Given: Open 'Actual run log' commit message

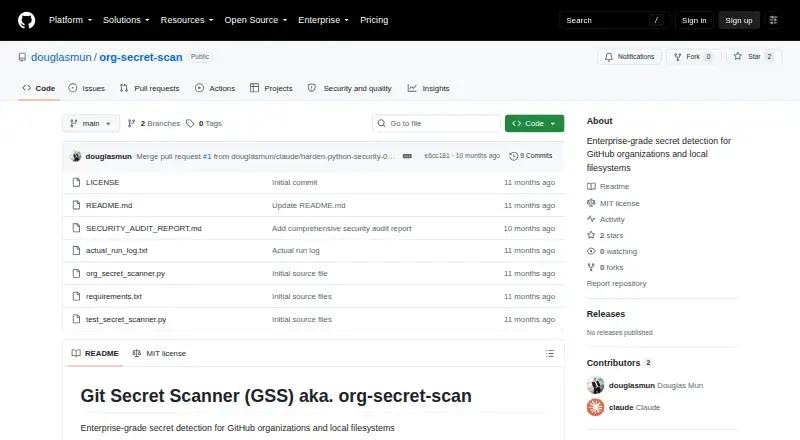Looking at the screenshot, I should [x=295, y=251].
